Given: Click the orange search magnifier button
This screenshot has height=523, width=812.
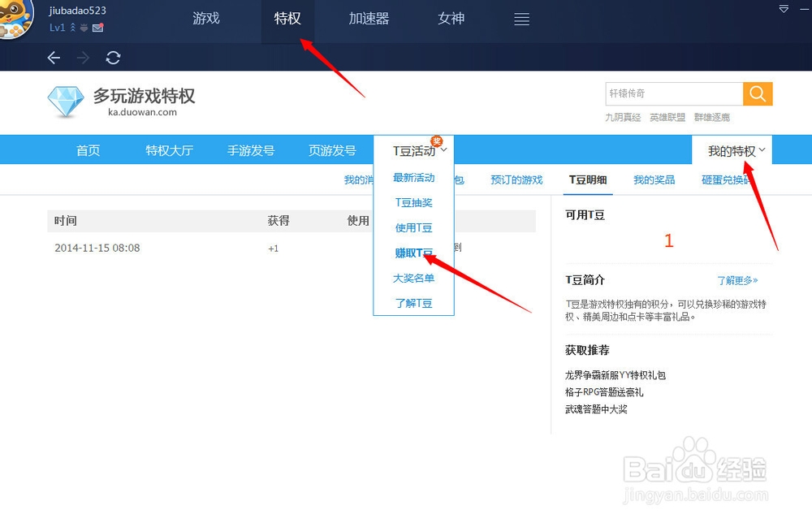Looking at the screenshot, I should click(x=758, y=93).
